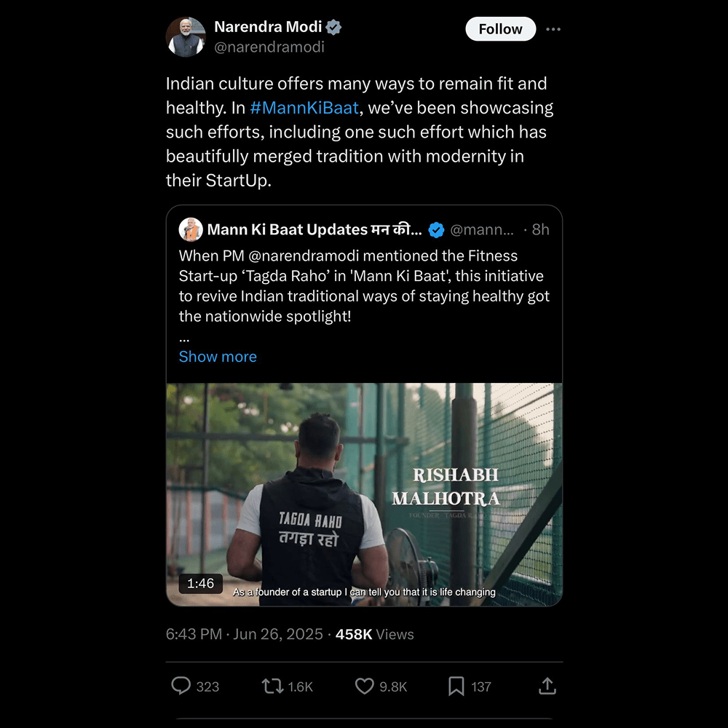Click the Mann Ki Baat Updates avatar
This screenshot has height=728, width=728.
pos(191,230)
